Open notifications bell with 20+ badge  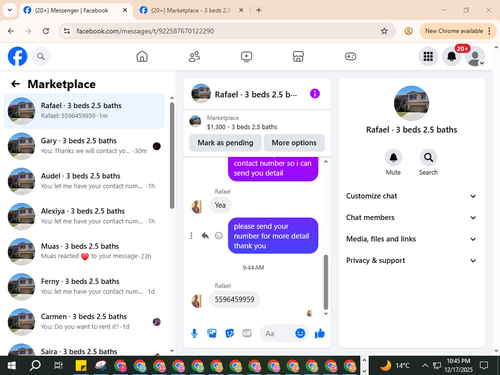452,56
